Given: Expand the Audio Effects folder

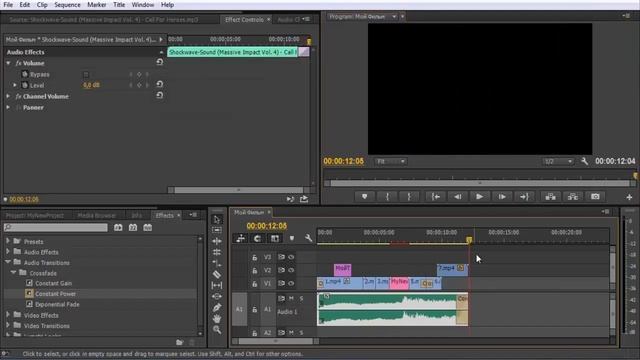Looking at the screenshot, I should pyautogui.click(x=8, y=251).
